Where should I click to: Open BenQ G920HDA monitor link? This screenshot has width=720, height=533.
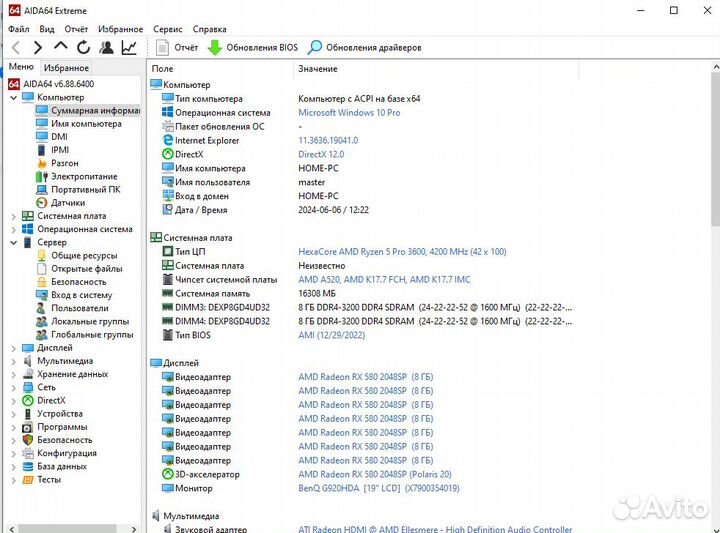379,488
